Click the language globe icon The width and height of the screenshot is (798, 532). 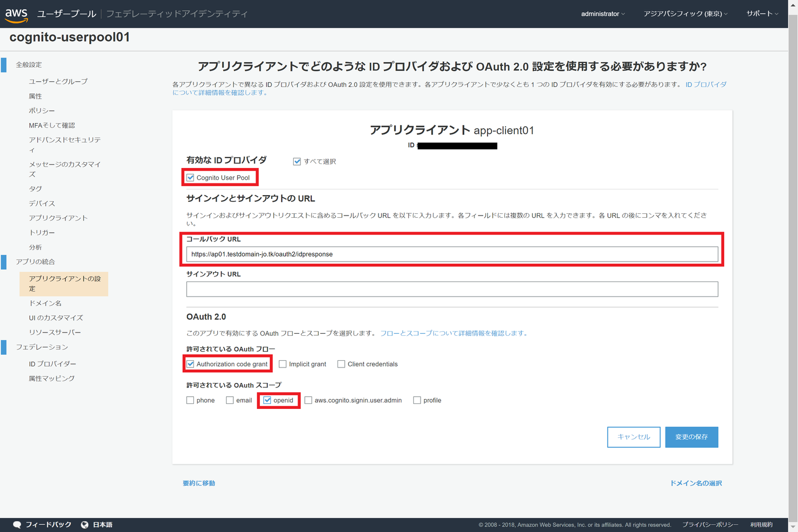click(85, 525)
